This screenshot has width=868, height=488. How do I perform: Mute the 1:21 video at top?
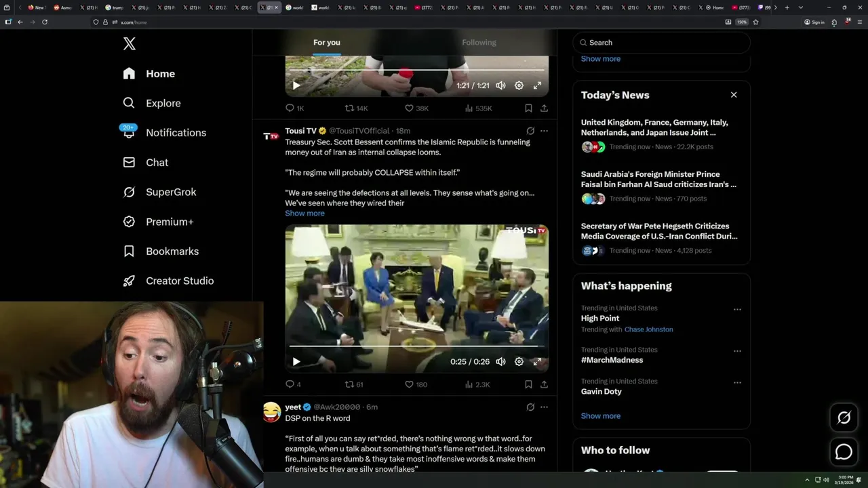pyautogui.click(x=500, y=85)
